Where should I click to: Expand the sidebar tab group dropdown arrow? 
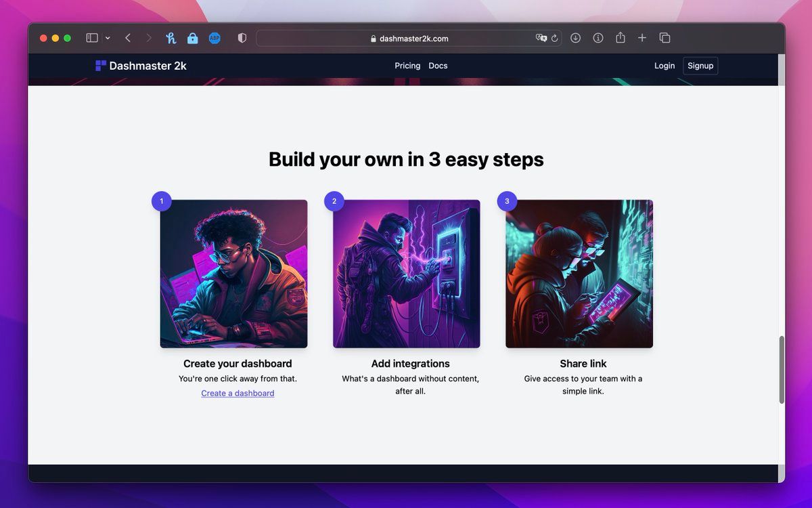pos(108,39)
